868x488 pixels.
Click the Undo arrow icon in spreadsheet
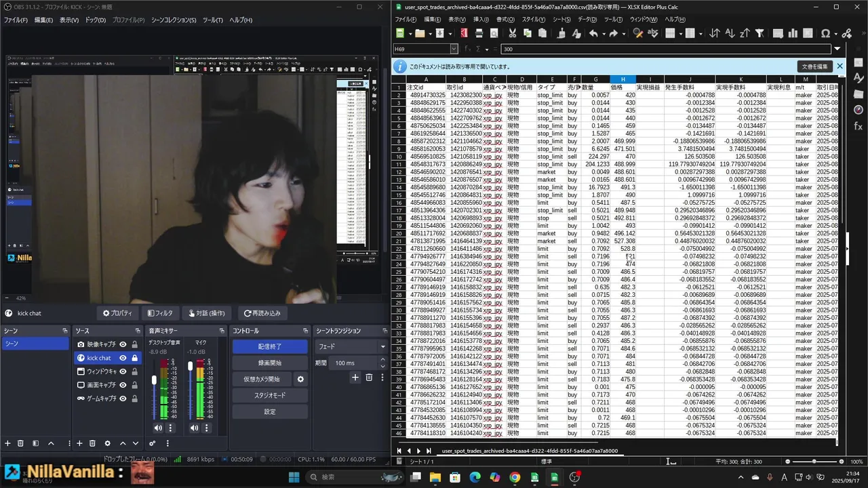point(593,33)
